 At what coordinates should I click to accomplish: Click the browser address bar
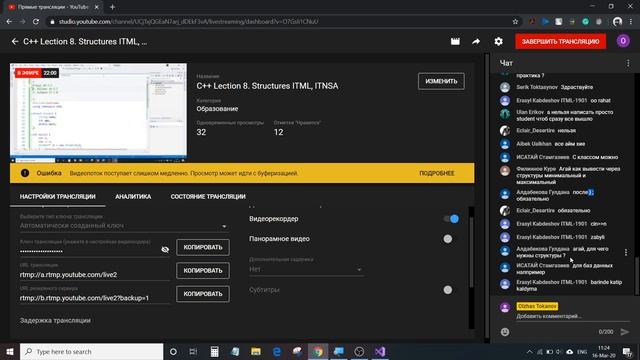[282, 22]
